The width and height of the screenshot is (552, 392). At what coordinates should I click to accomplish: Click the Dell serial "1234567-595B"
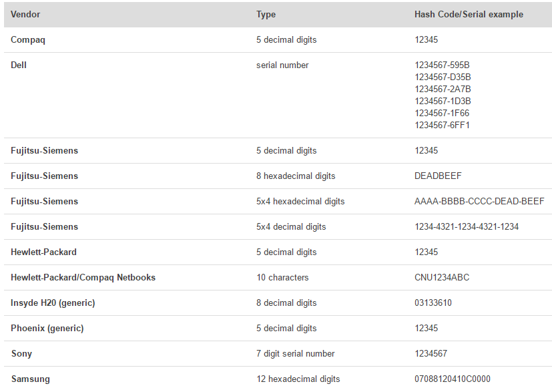tap(442, 65)
